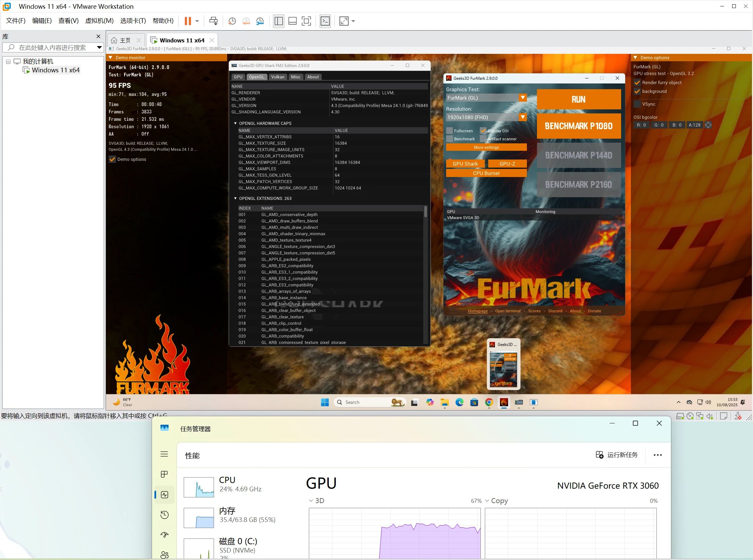Collapse the OPENGL HARDWARE CAPS section
The image size is (753, 560).
[235, 124]
